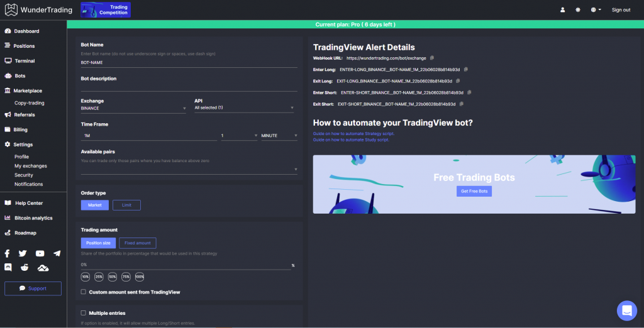Click the Twitter icon

coord(23,253)
